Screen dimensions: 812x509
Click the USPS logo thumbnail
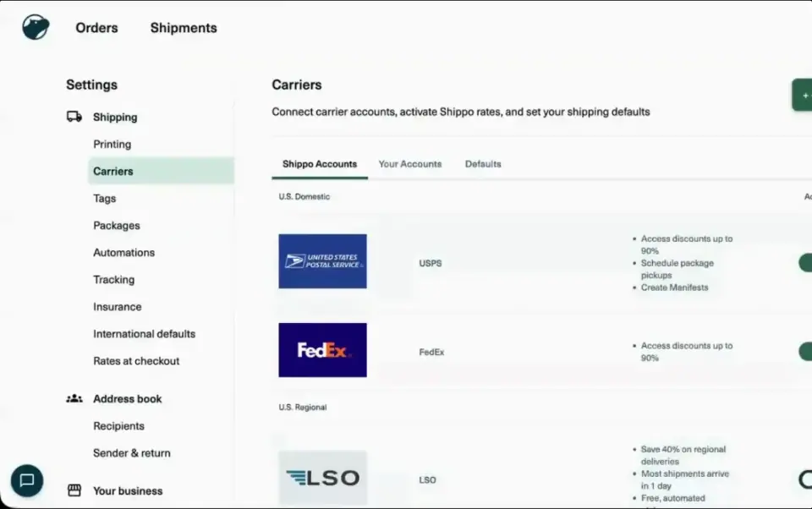point(322,261)
